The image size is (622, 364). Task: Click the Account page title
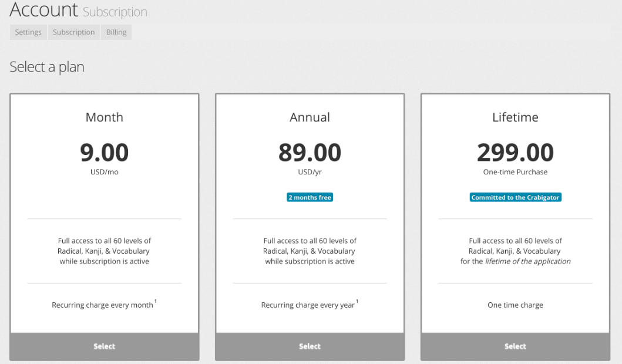tap(44, 10)
